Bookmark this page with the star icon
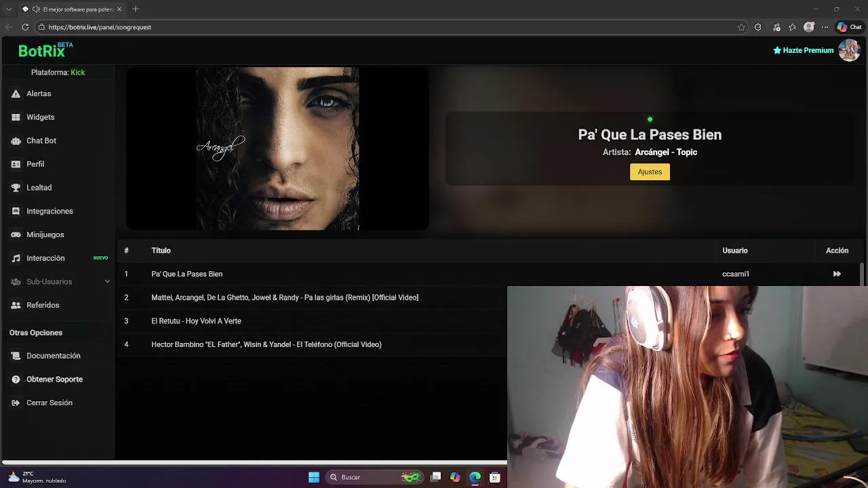Viewport: 868px width, 488px height. [741, 27]
